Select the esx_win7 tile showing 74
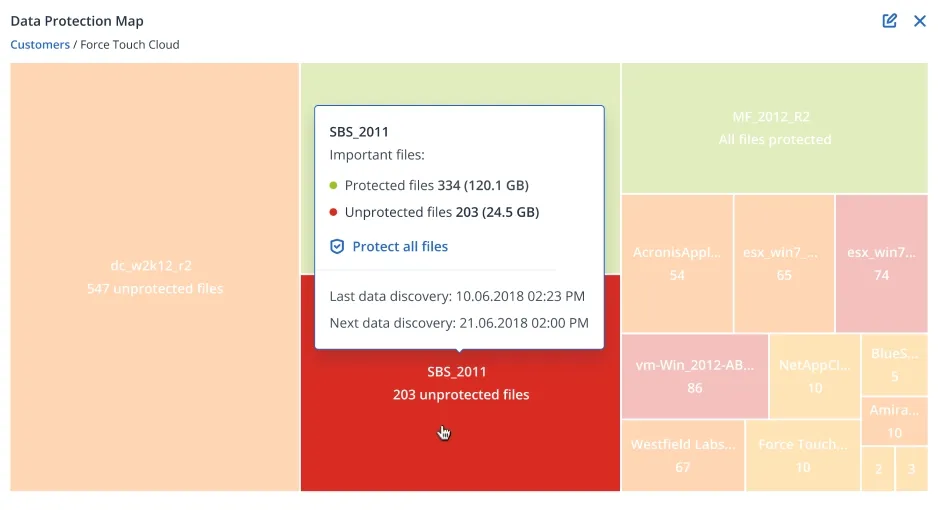The height and width of the screenshot is (510, 938). pos(881,264)
